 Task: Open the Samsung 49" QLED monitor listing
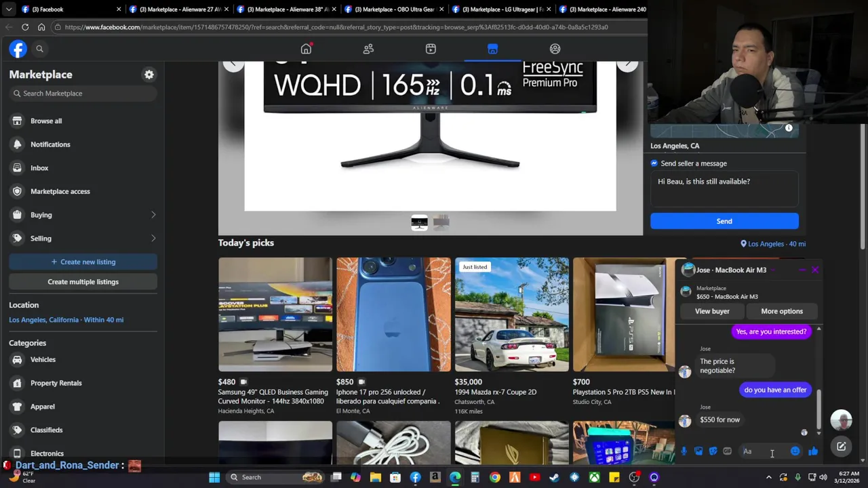275,335
